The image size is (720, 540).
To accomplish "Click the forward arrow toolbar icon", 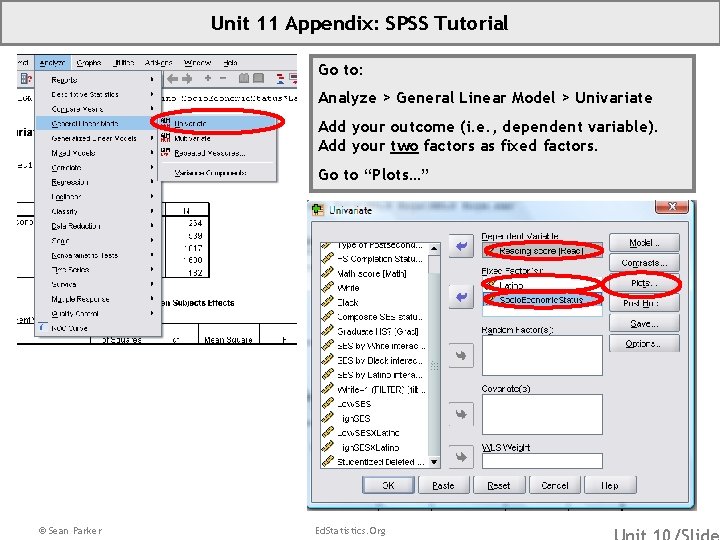I will (187, 79).
